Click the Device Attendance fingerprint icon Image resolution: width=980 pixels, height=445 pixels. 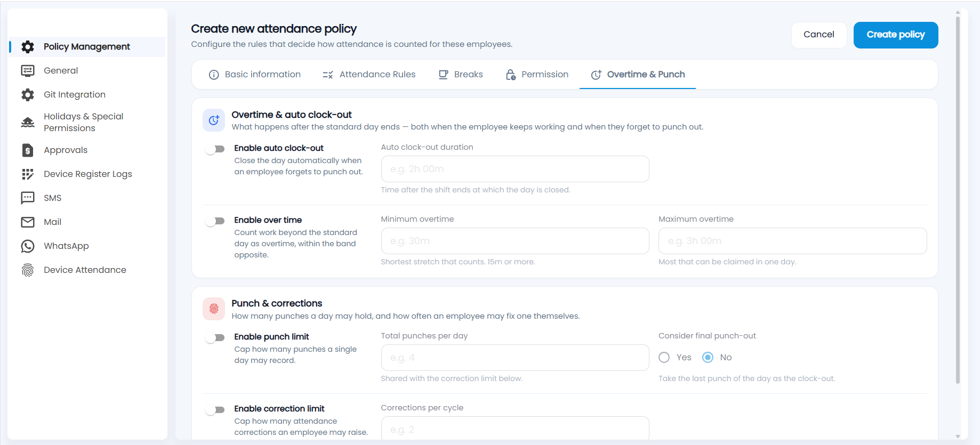[x=28, y=270]
